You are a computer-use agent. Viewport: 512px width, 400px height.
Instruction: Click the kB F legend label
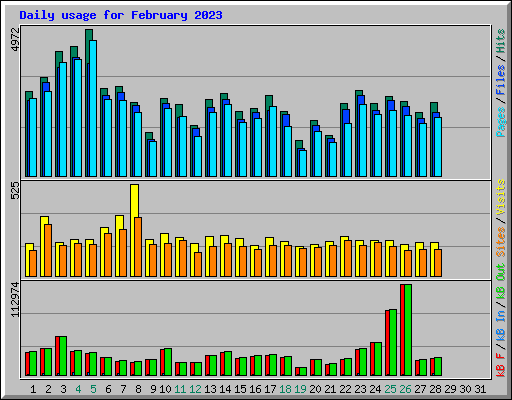point(501,364)
